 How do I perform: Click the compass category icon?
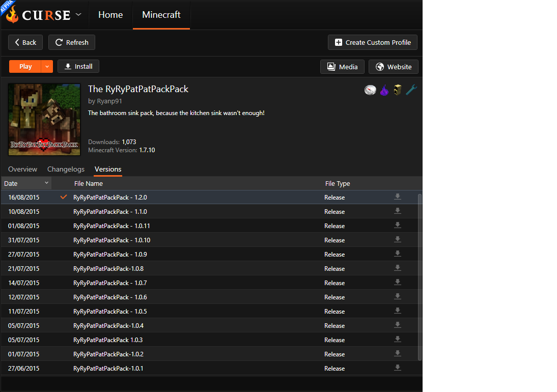[370, 90]
